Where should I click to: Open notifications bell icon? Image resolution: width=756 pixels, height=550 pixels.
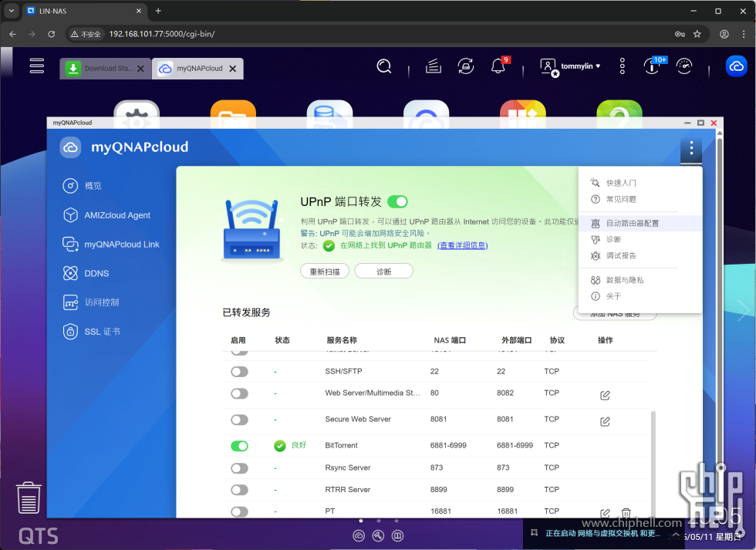pos(498,66)
